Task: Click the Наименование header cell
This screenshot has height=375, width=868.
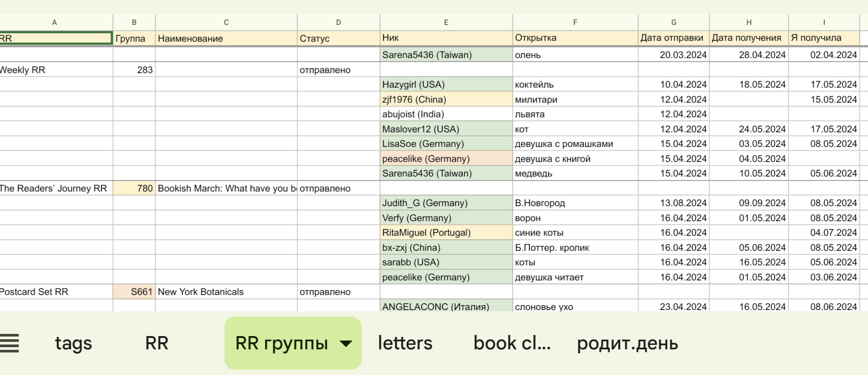Action: tap(226, 38)
